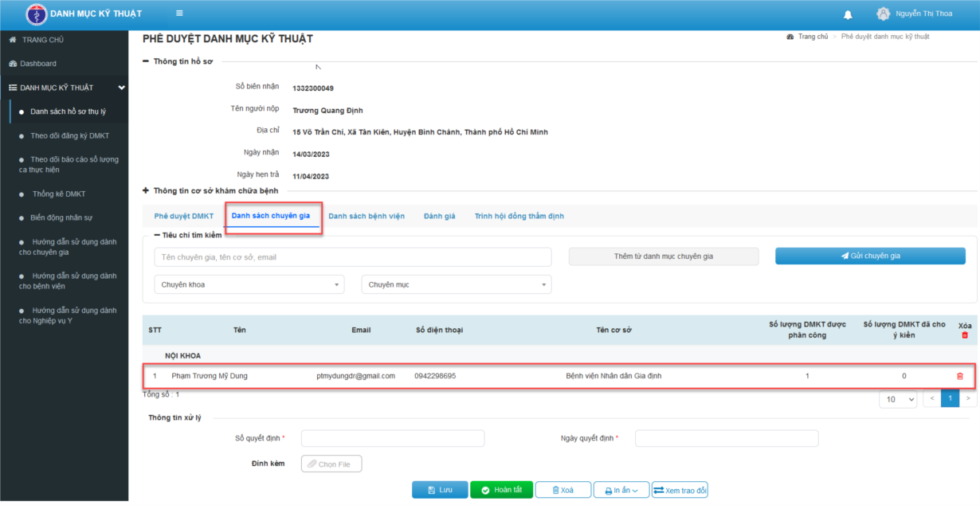Click the Tên cơ sở column header

pos(613,330)
